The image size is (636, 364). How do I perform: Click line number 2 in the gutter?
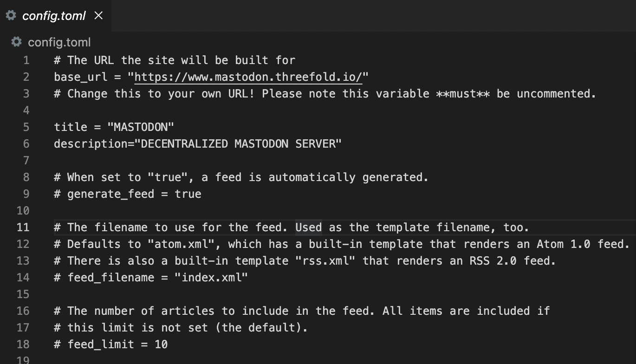pos(26,77)
